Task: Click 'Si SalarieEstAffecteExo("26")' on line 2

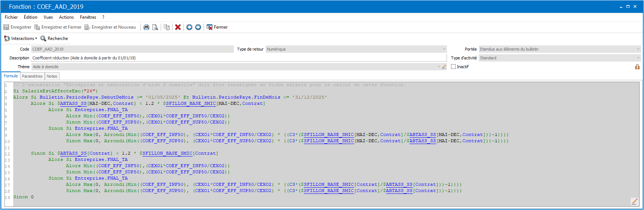Action: pos(55,91)
